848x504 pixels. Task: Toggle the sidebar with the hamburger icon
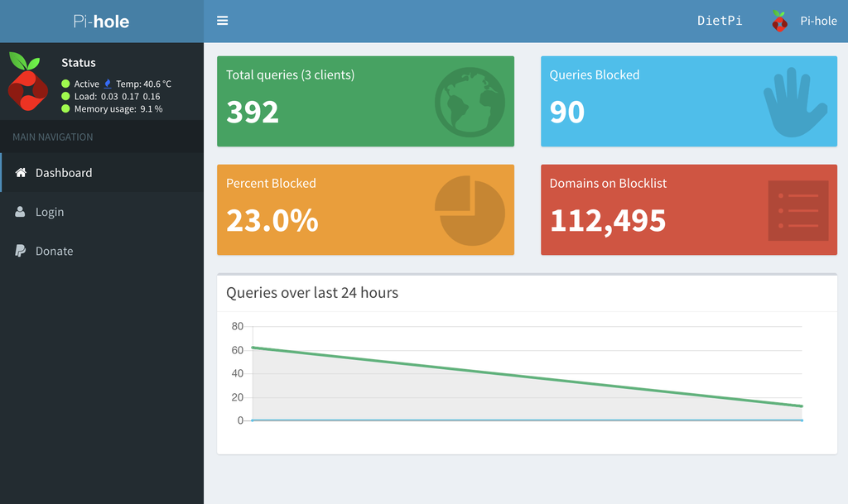pos(222,20)
